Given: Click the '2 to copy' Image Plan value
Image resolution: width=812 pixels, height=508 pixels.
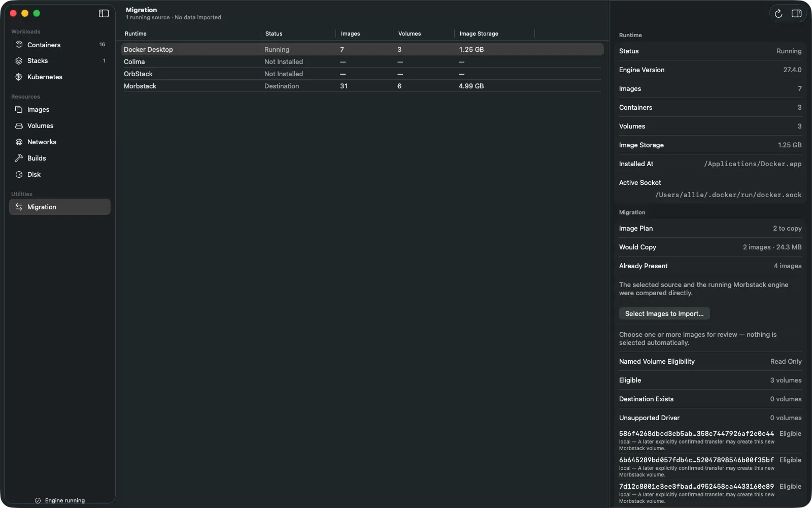Looking at the screenshot, I should tap(787, 229).
